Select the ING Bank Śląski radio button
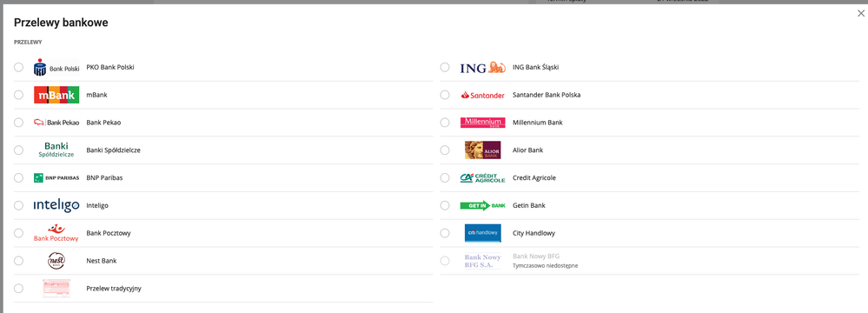 pyautogui.click(x=445, y=67)
